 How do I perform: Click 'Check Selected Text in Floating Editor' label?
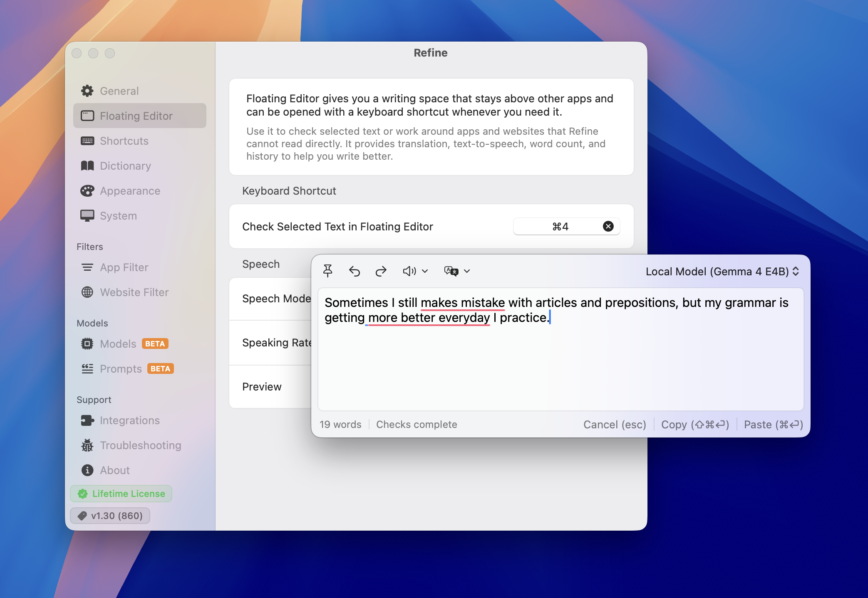(337, 227)
